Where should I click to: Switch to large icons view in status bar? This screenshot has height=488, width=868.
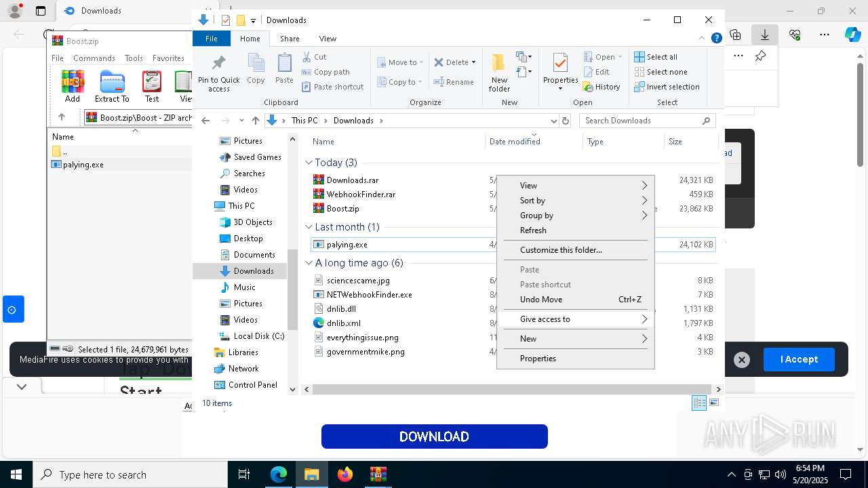point(713,403)
